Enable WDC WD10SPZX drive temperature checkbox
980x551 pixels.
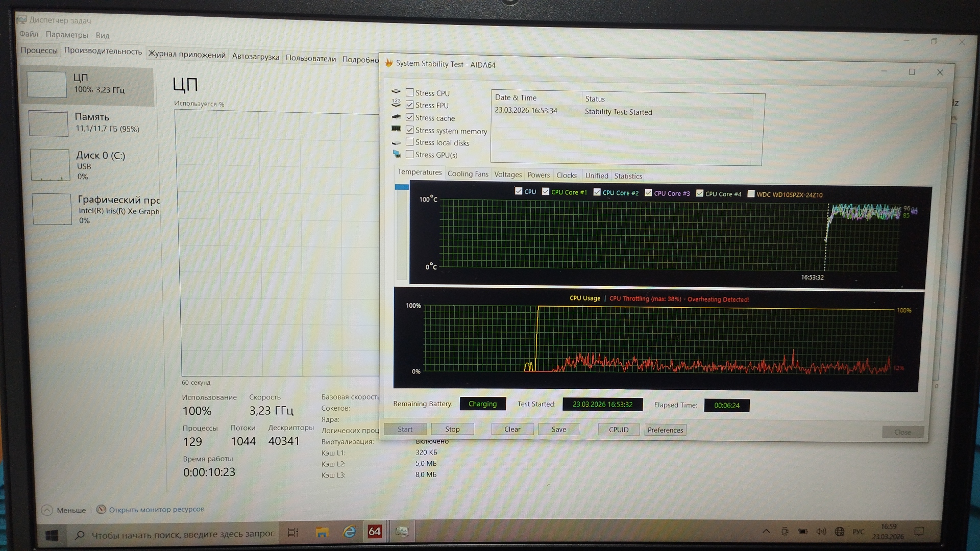(751, 194)
